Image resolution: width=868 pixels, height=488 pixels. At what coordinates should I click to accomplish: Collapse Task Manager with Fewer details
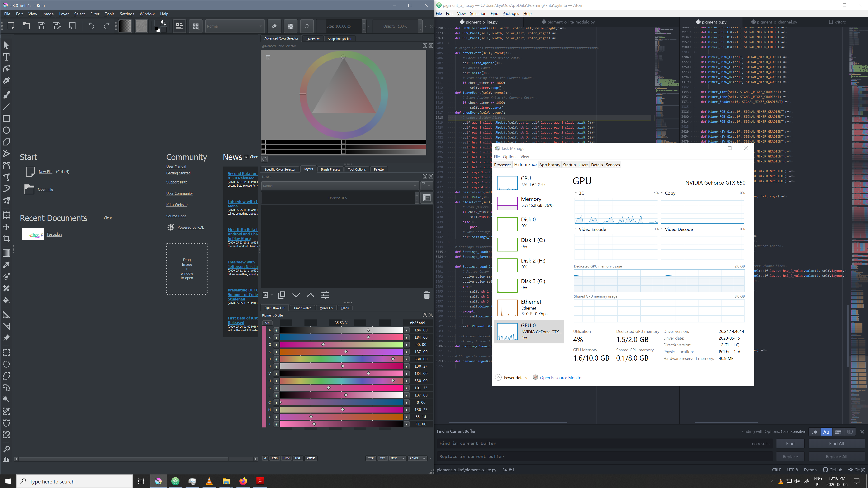[x=511, y=378]
